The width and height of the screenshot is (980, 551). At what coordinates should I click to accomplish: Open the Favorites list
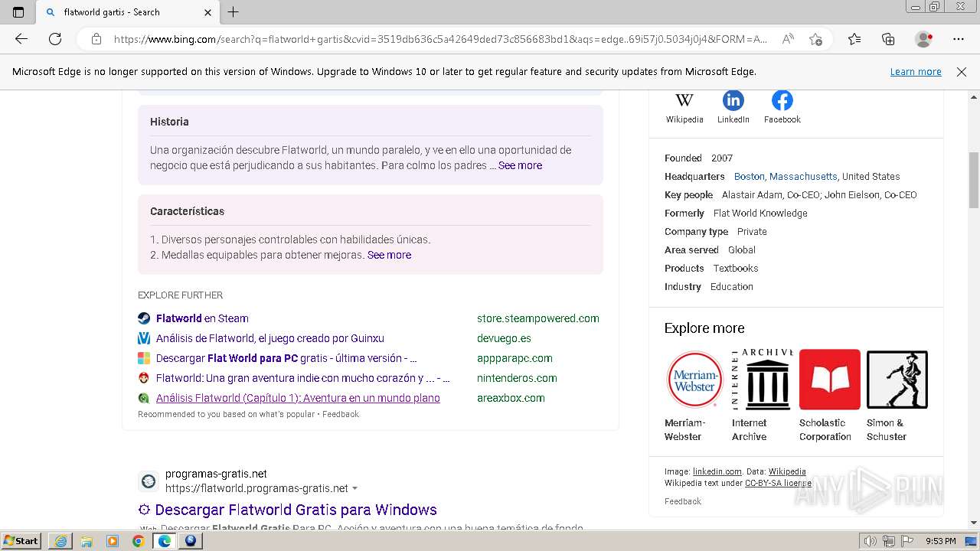click(x=854, y=39)
